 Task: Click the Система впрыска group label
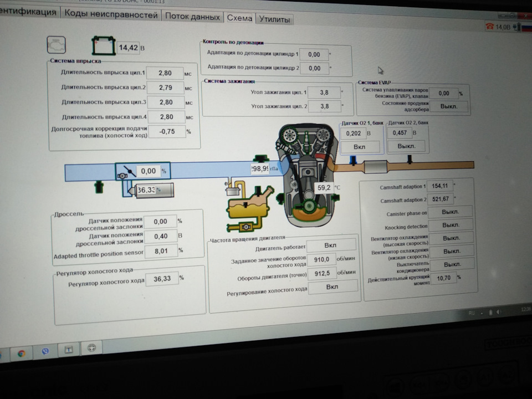click(x=75, y=61)
